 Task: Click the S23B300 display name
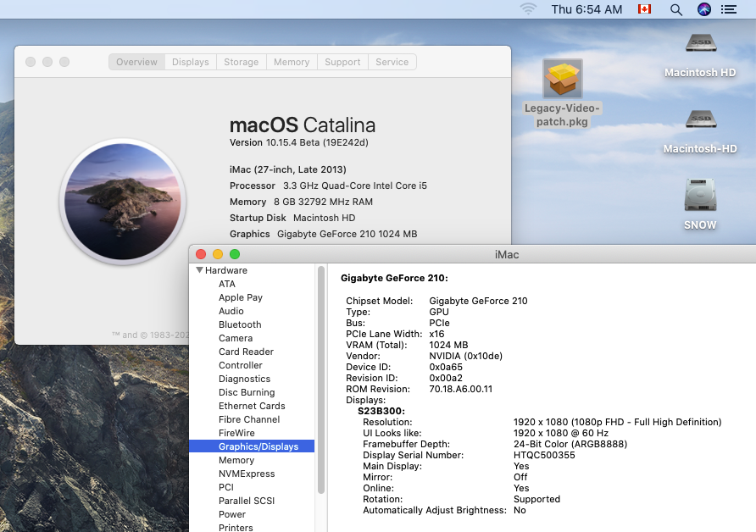click(x=381, y=411)
